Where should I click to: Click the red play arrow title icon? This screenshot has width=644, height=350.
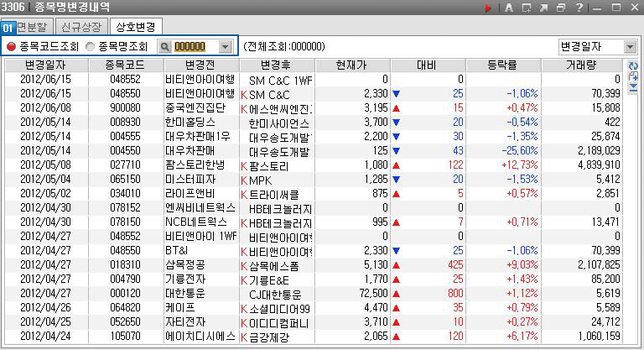[488, 8]
